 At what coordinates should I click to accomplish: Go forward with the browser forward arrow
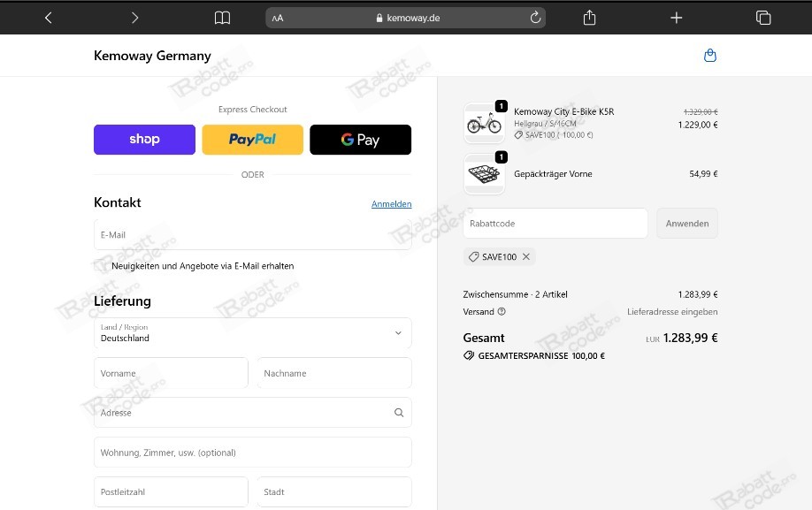pos(134,18)
